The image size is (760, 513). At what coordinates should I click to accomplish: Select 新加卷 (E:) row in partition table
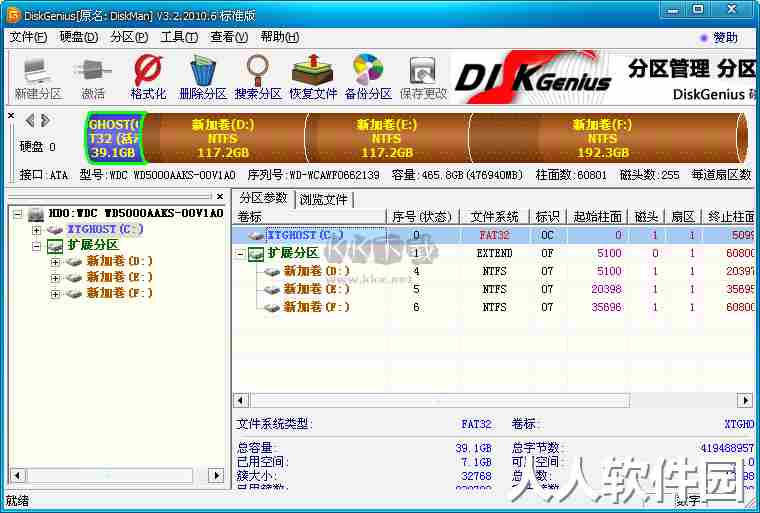tap(494, 289)
